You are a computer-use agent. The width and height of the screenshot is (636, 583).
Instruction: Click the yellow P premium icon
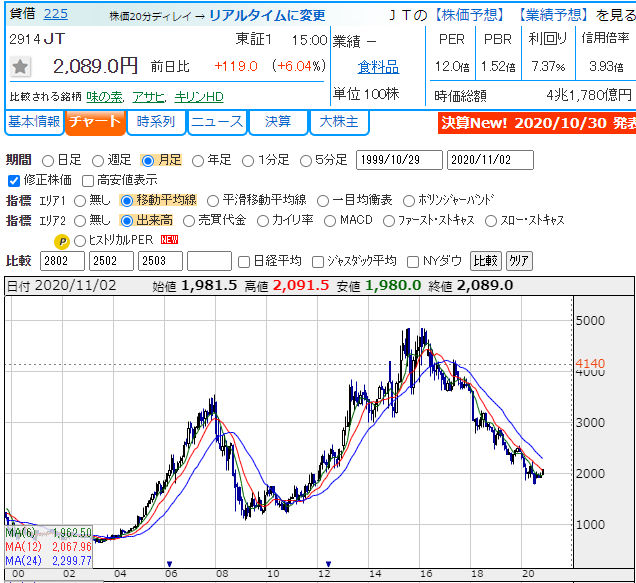pyautogui.click(x=62, y=241)
